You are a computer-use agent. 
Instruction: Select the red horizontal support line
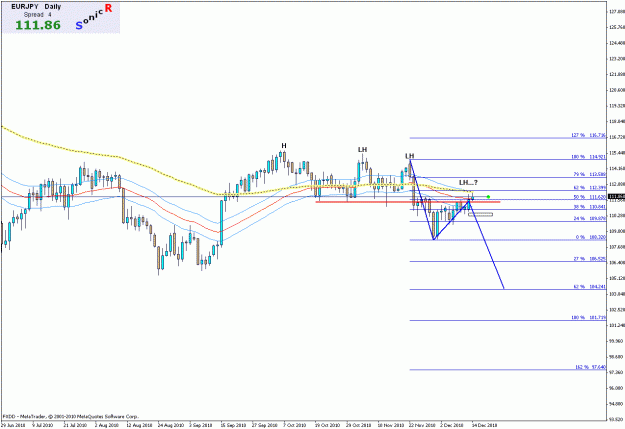pos(407,202)
